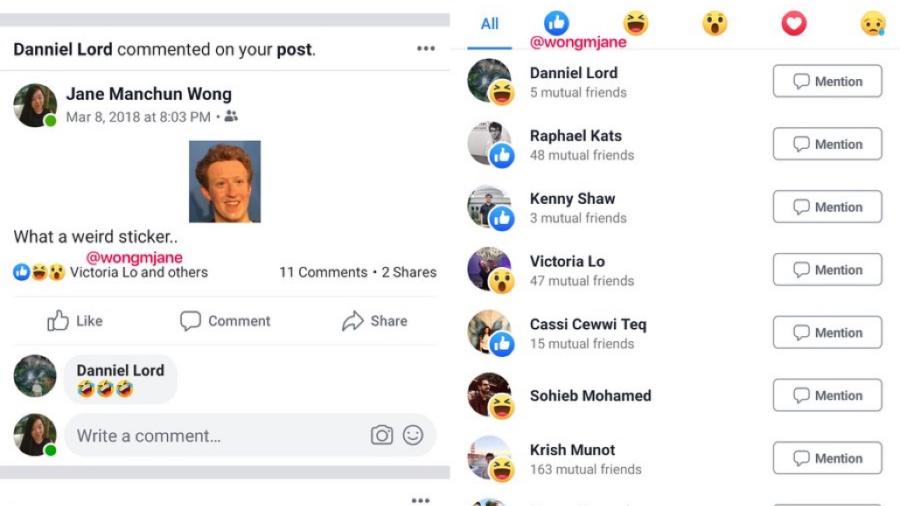Filter reactions by the red Love heart
900x506 pixels.
(x=794, y=23)
